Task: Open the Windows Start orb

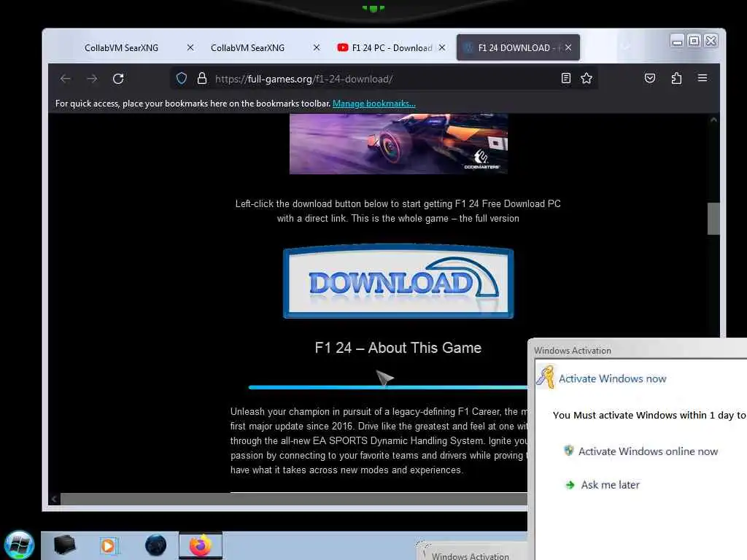Action: [20, 545]
